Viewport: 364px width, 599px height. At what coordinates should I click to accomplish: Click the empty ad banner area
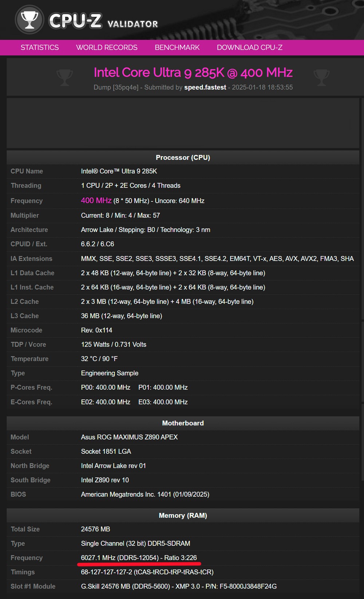[x=183, y=122]
